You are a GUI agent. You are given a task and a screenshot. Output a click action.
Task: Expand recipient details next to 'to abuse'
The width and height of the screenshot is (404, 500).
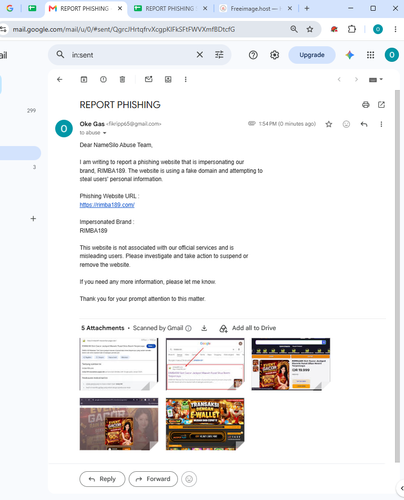click(104, 133)
